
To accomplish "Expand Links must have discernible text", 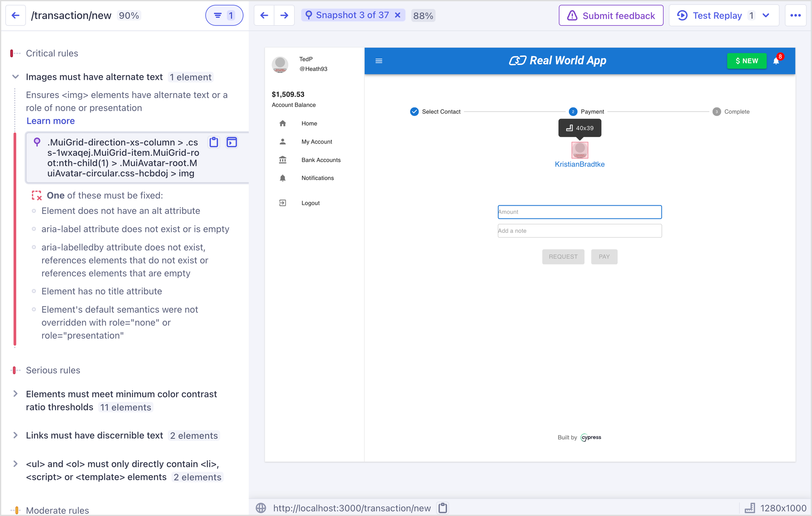I will tap(15, 435).
